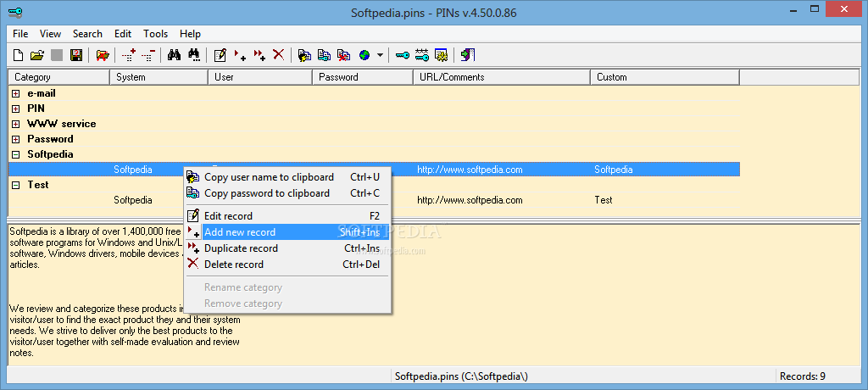This screenshot has width=868, height=390.
Task: Click the globe open URL icon
Action: (x=364, y=55)
